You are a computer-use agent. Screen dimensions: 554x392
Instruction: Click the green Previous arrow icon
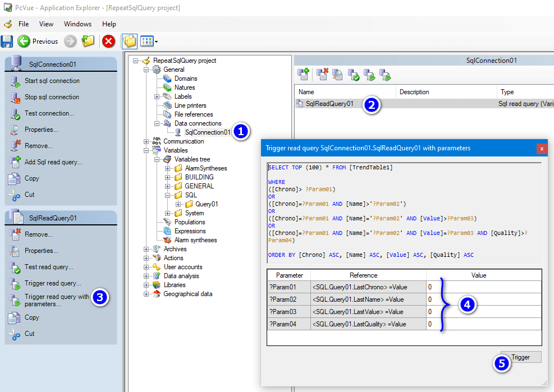pyautogui.click(x=24, y=41)
